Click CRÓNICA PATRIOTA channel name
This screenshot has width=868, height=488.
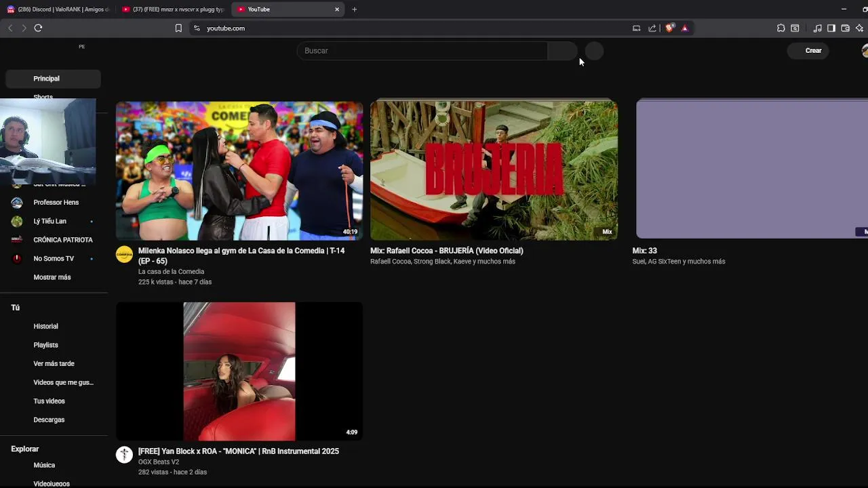(x=63, y=240)
